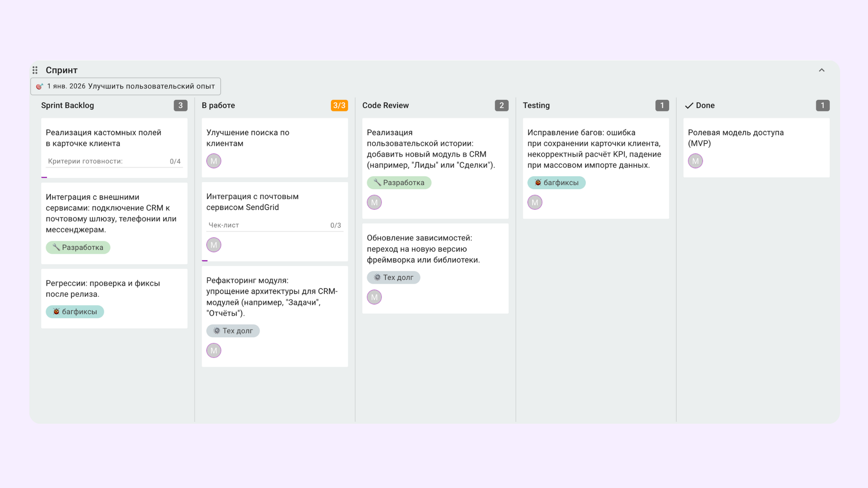
Task: Click the orange 3/3 WIP limit badge
Action: (339, 105)
